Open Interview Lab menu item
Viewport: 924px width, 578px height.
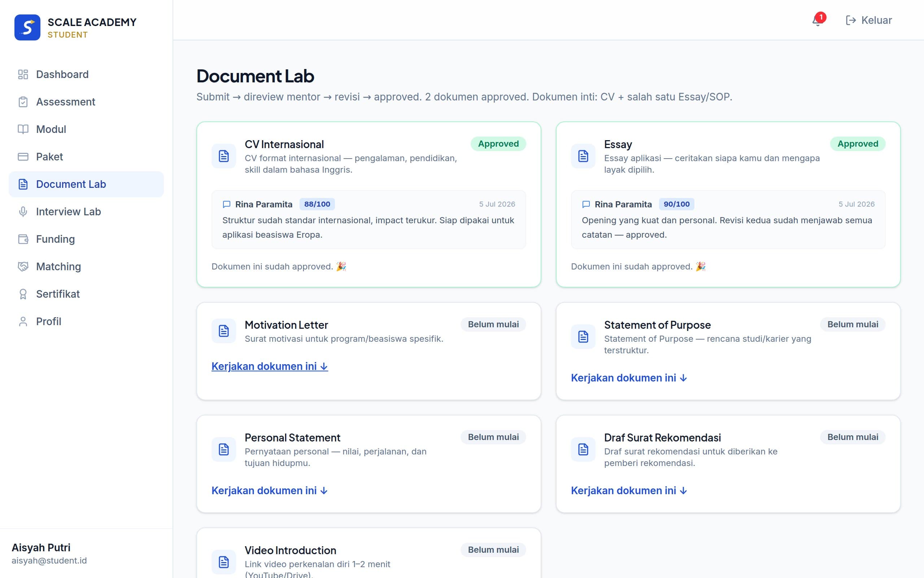click(x=86, y=211)
